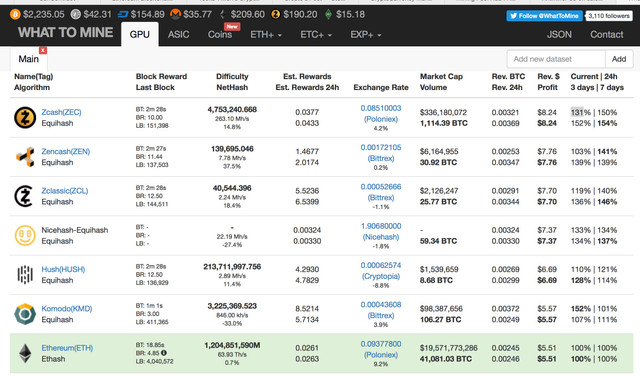
Task: Click the Komodo coin logo
Action: (25, 314)
